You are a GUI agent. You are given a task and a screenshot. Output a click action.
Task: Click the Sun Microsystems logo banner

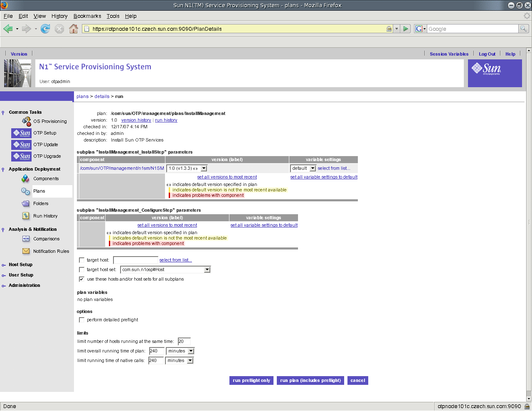click(x=495, y=73)
